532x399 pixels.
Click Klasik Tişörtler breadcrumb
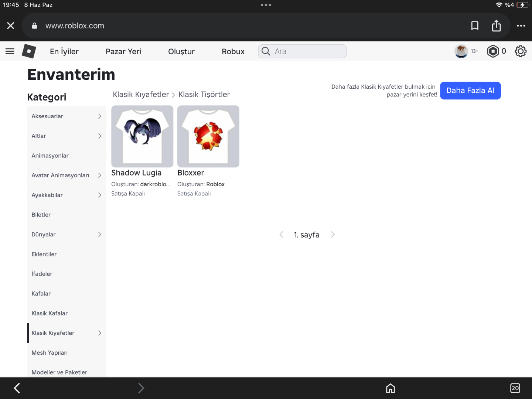click(204, 95)
